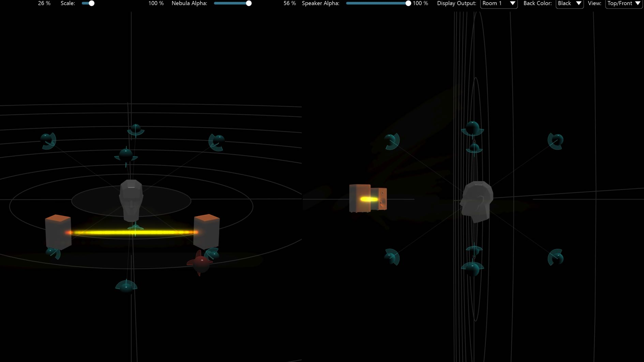Open the View dropdown showing Top/Front
This screenshot has width=644, height=362.
(x=624, y=3)
